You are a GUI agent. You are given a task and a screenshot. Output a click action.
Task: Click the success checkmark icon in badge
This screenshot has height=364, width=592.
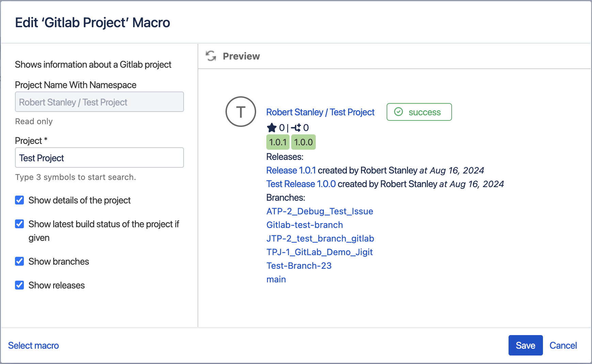point(398,112)
